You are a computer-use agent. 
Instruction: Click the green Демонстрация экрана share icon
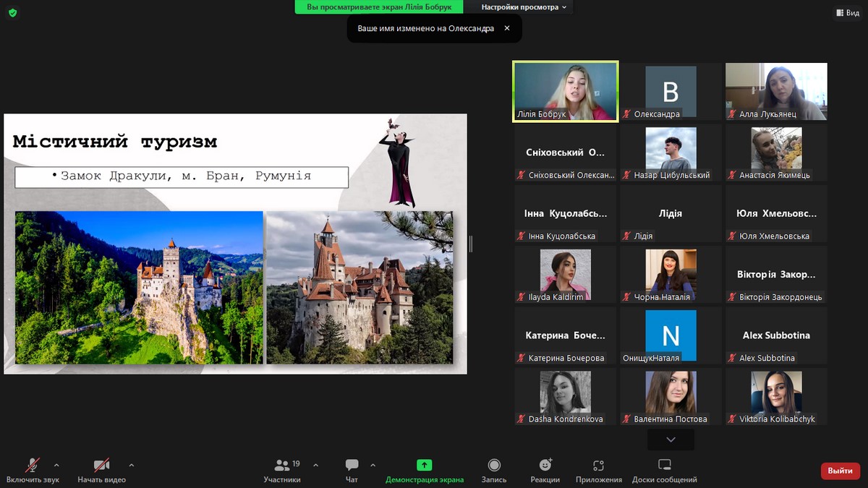click(x=425, y=466)
